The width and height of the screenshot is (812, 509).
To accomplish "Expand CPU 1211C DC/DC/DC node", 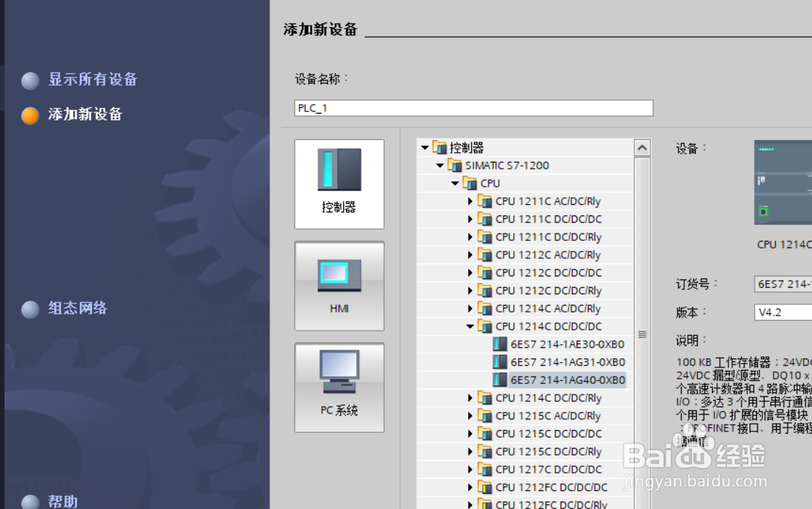I will click(x=470, y=219).
